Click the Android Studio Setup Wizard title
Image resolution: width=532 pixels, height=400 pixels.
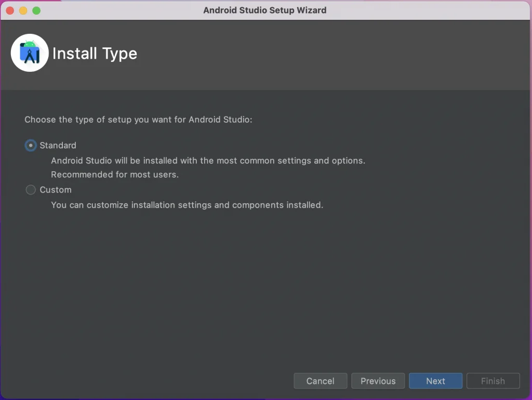tap(265, 10)
